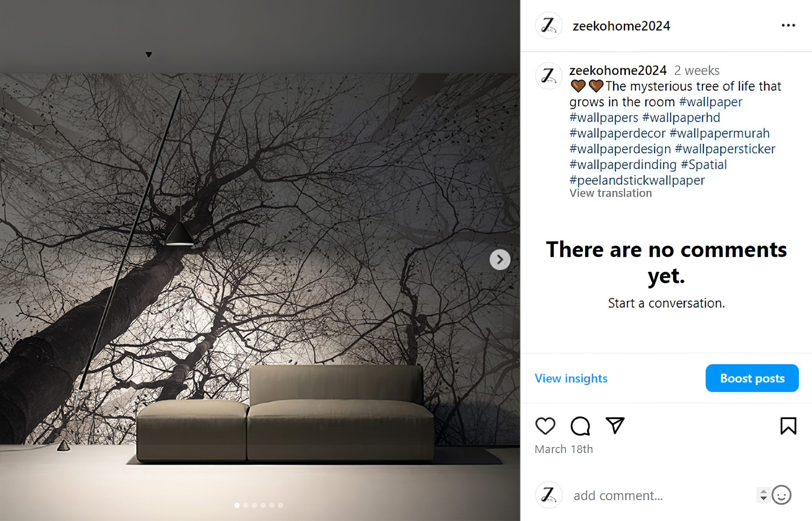The width and height of the screenshot is (812, 521).
Task: Open the comment bubble icon
Action: point(580,426)
